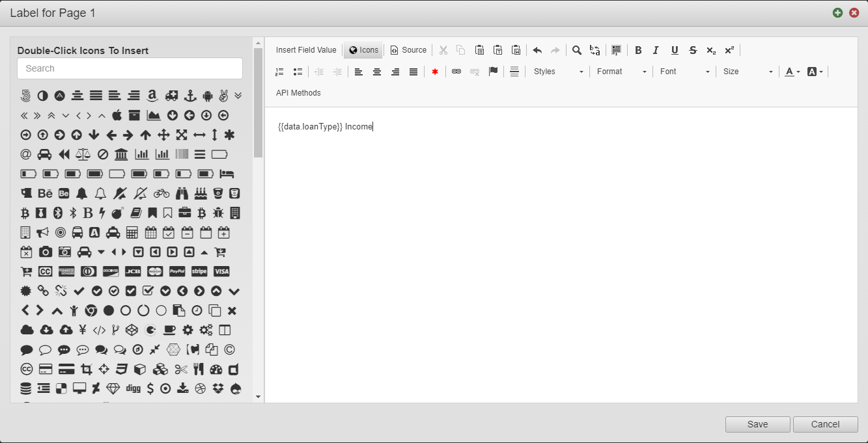Toggle italic formatting
Viewport: 868px width, 443px height.
(x=656, y=50)
